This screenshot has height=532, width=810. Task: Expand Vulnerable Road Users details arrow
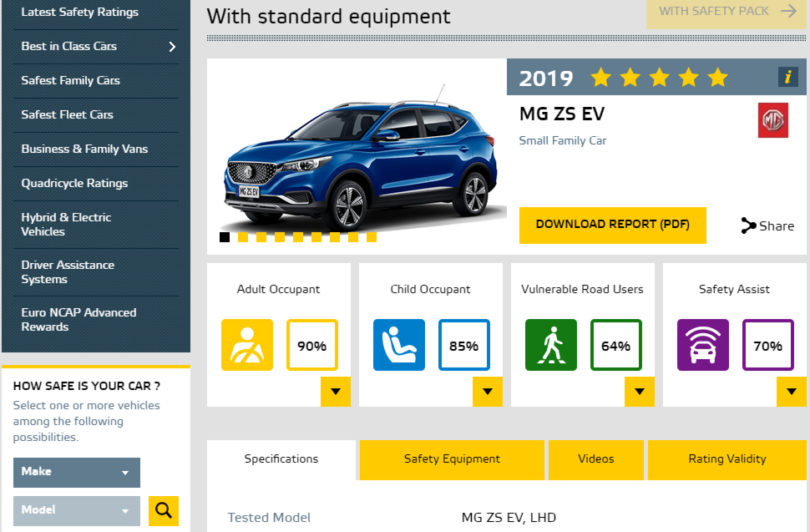[x=639, y=392]
